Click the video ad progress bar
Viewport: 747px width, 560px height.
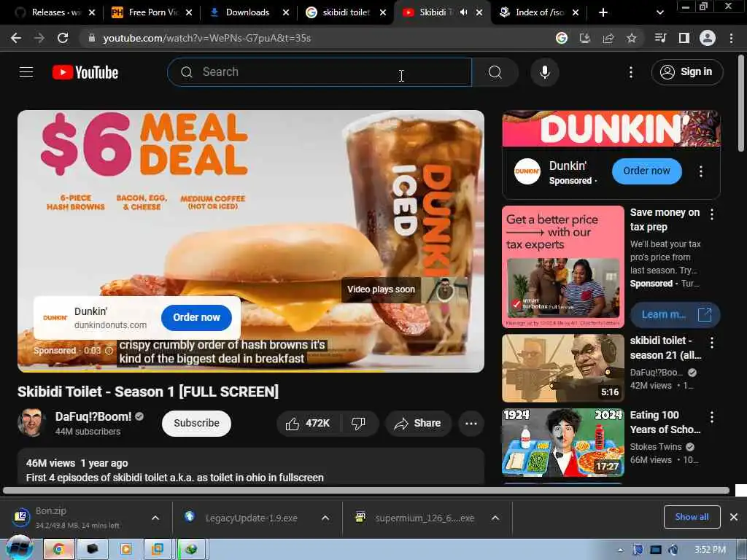coord(251,370)
